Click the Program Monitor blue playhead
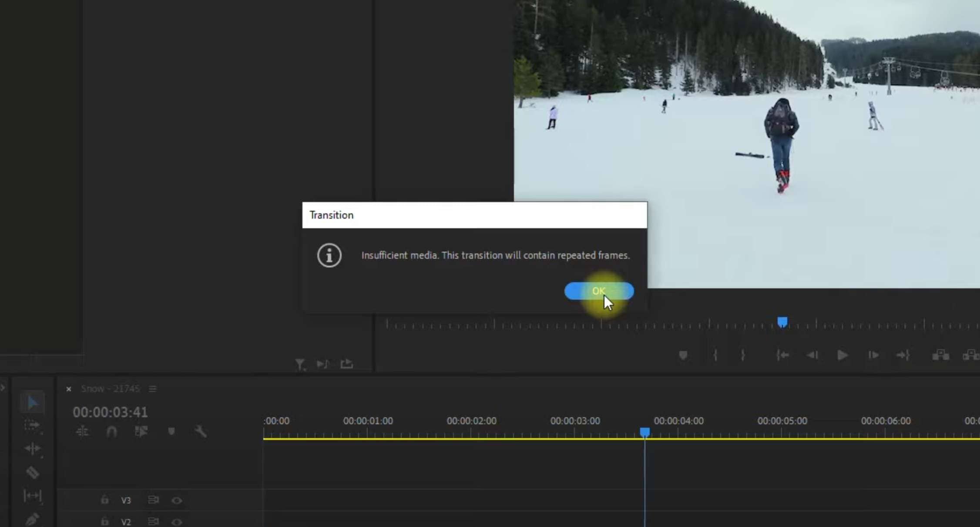This screenshot has width=980, height=527. click(782, 322)
